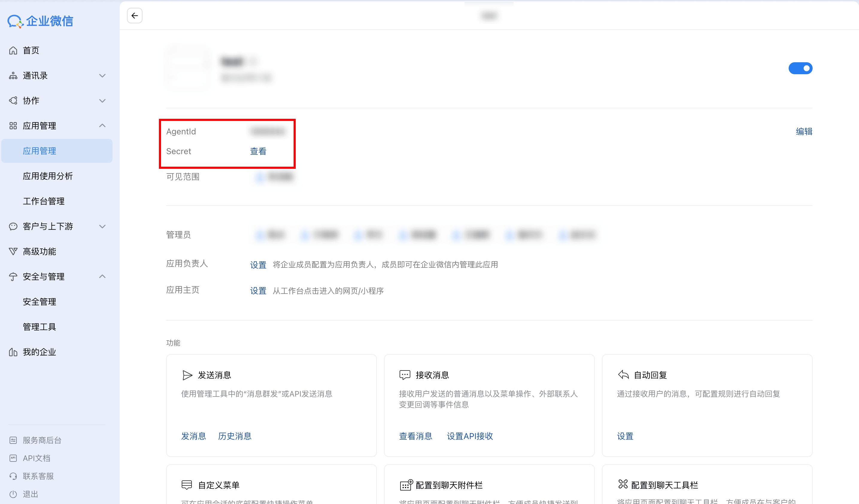Click the blurred application logo thumbnail
Viewport: 859px width, 504px height.
pyautogui.click(x=188, y=69)
